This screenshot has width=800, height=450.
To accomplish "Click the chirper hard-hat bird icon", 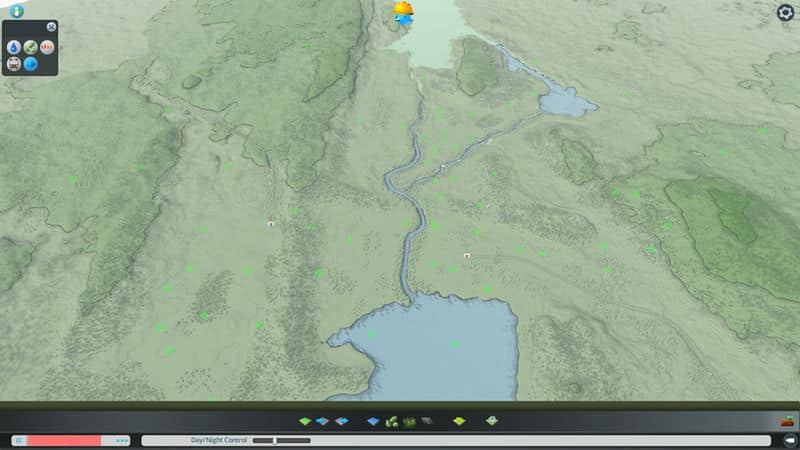I will click(403, 13).
